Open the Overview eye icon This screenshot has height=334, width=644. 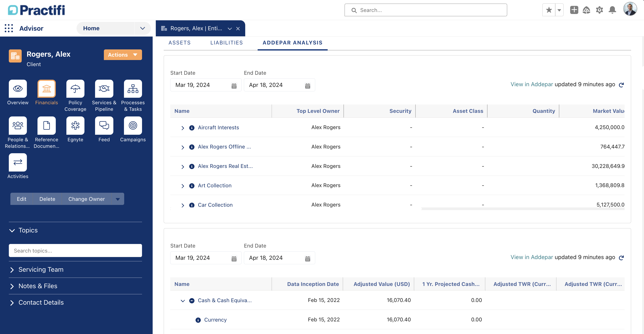coord(18,89)
